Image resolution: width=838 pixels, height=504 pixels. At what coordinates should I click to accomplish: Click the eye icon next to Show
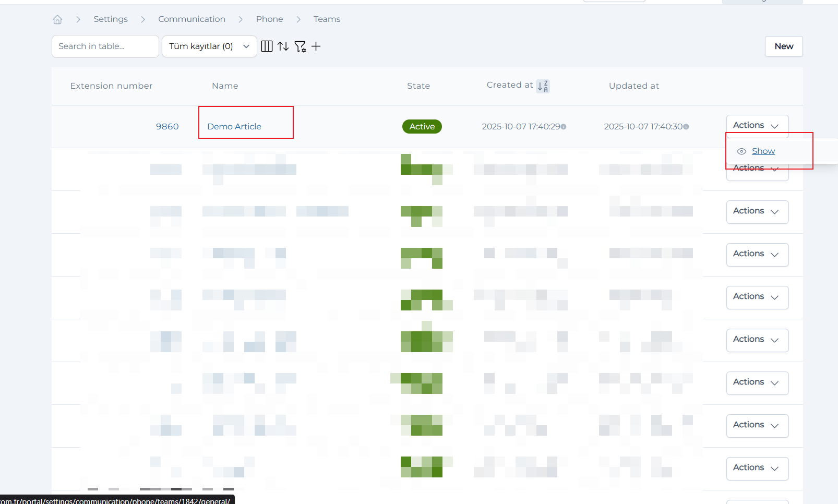pyautogui.click(x=741, y=151)
